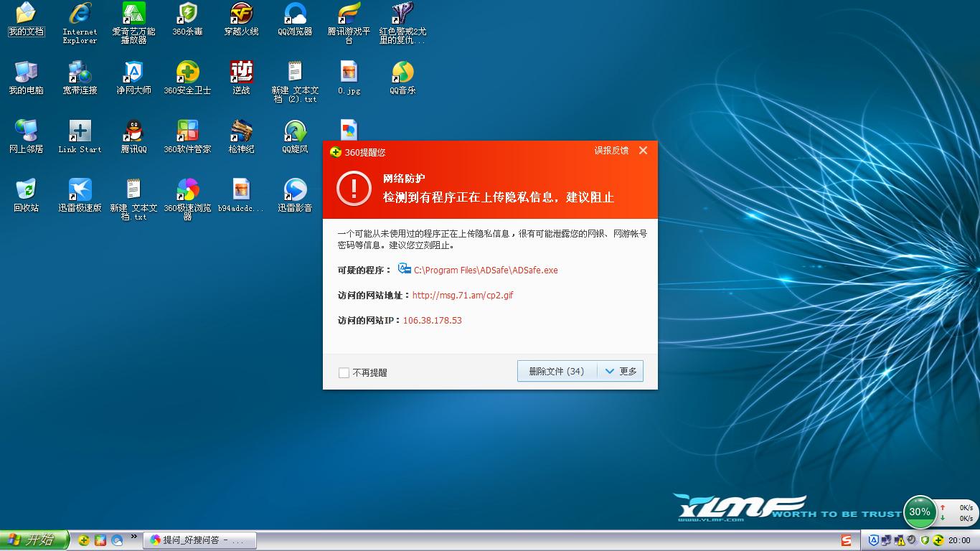Tick the 不再提醒 checkbox
Screen dimensions: 980x551
click(344, 372)
